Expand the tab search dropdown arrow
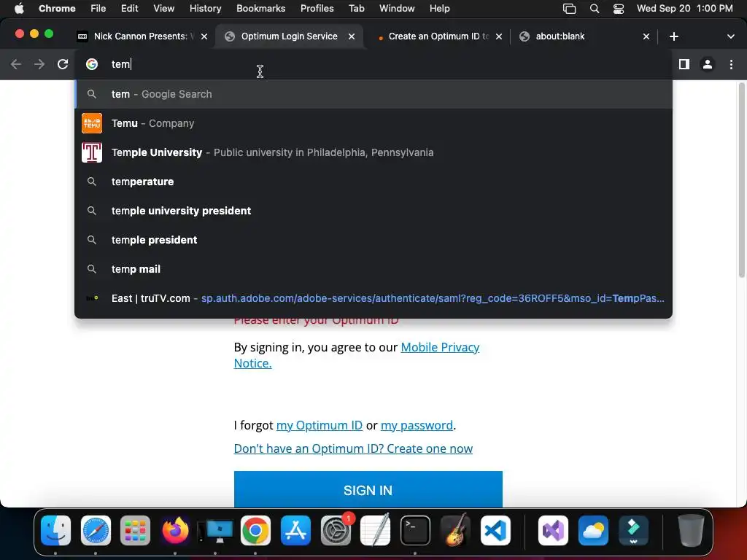747x560 pixels. click(731, 36)
